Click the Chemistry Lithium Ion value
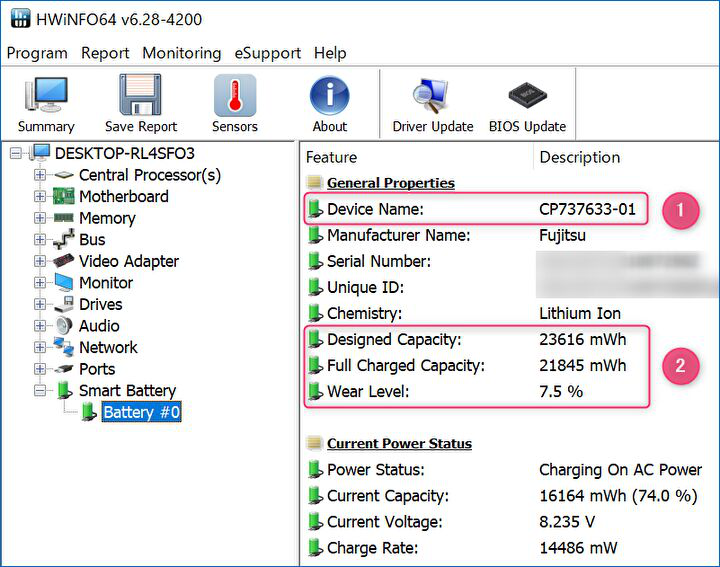 579,313
